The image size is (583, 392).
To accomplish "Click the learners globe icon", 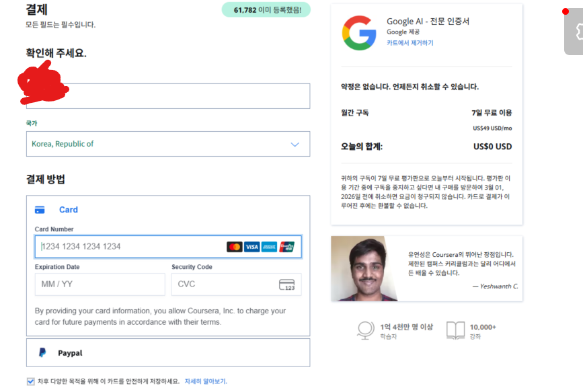I will (366, 330).
